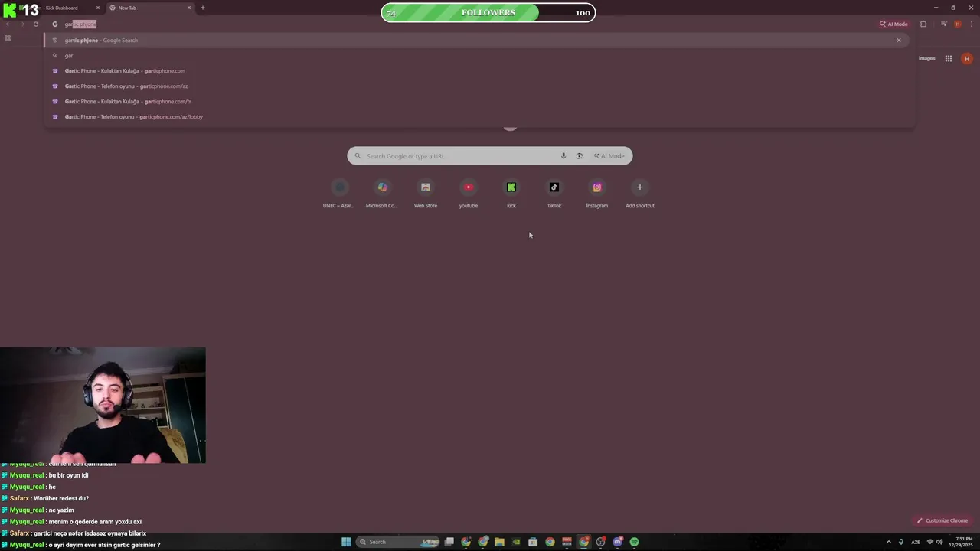Open Spotify from taskbar
This screenshot has width=980, height=551.
(x=634, y=542)
